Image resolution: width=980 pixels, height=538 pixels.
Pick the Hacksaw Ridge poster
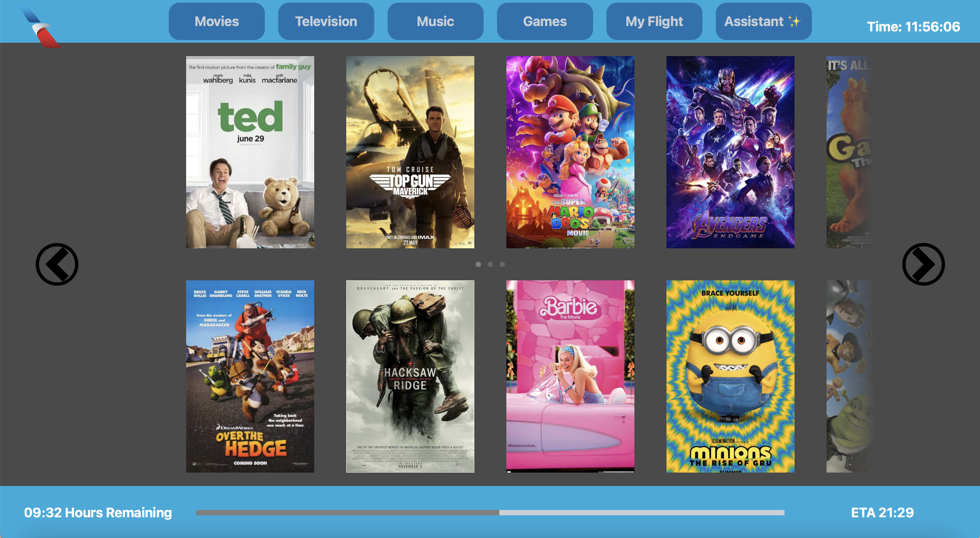pyautogui.click(x=410, y=376)
